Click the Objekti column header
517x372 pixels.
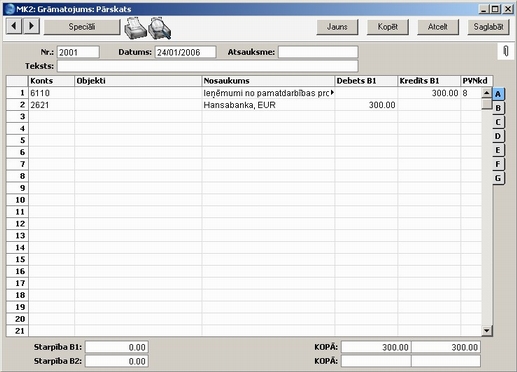(138, 81)
